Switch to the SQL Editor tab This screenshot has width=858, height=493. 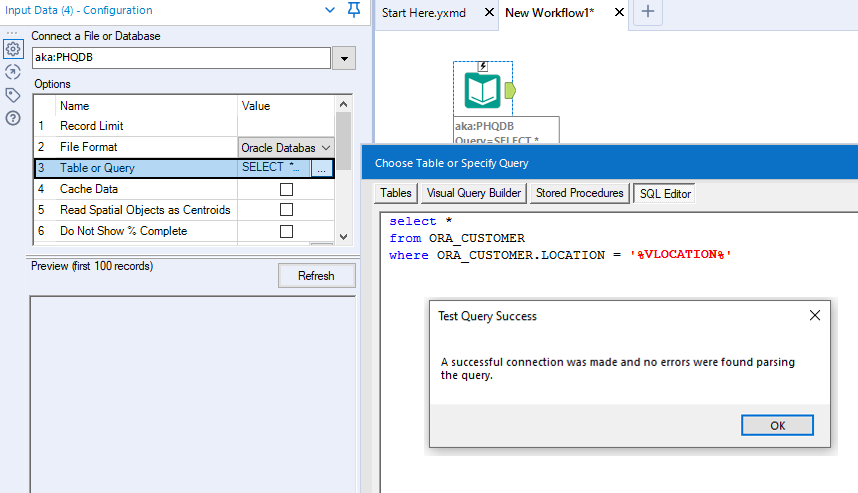pos(665,194)
